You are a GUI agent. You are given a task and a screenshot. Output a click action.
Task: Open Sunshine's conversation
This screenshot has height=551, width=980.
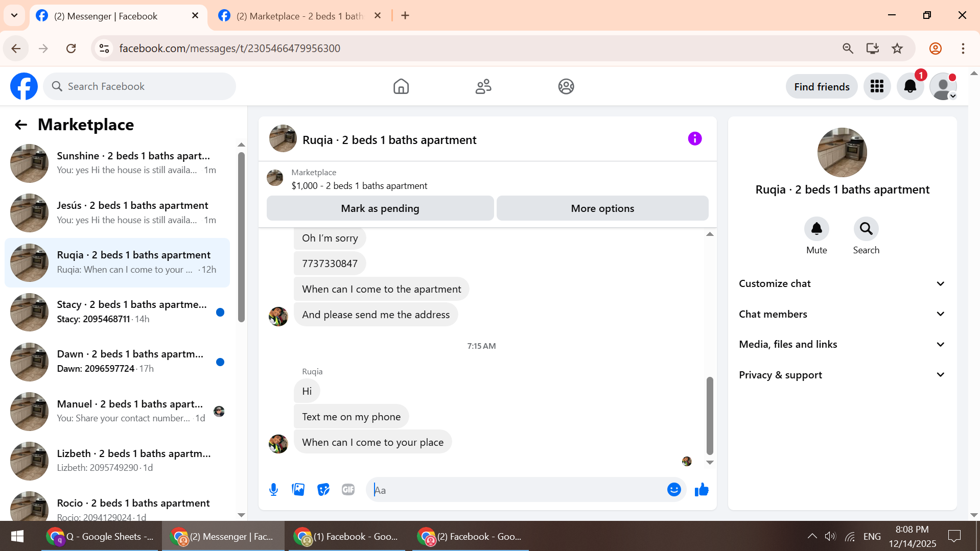coord(118,163)
